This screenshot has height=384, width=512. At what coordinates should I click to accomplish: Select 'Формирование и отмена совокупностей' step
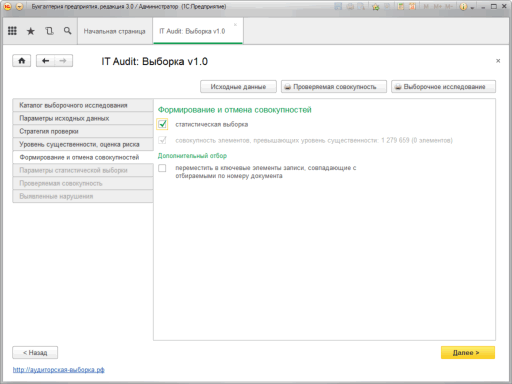(83, 157)
